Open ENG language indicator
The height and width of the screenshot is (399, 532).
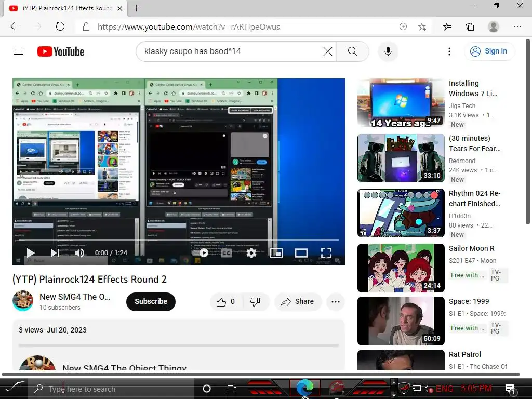point(445,389)
